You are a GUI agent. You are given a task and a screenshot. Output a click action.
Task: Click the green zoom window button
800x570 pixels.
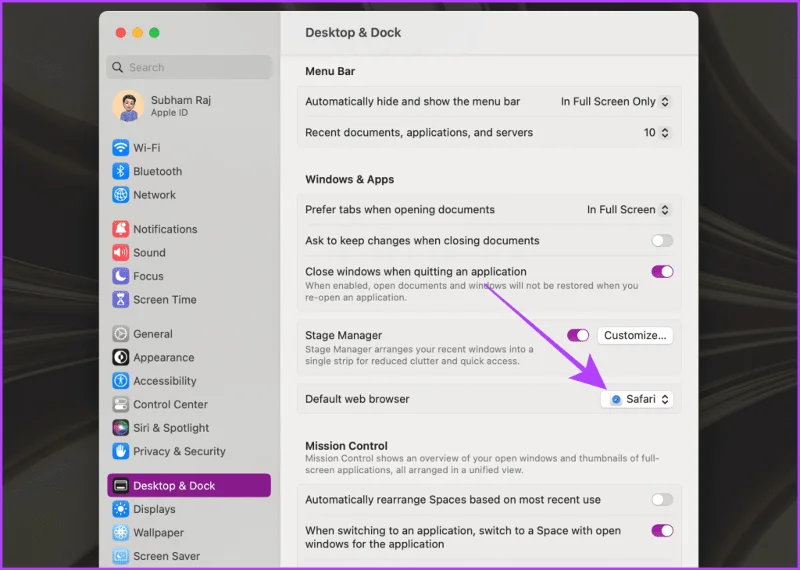click(x=154, y=33)
